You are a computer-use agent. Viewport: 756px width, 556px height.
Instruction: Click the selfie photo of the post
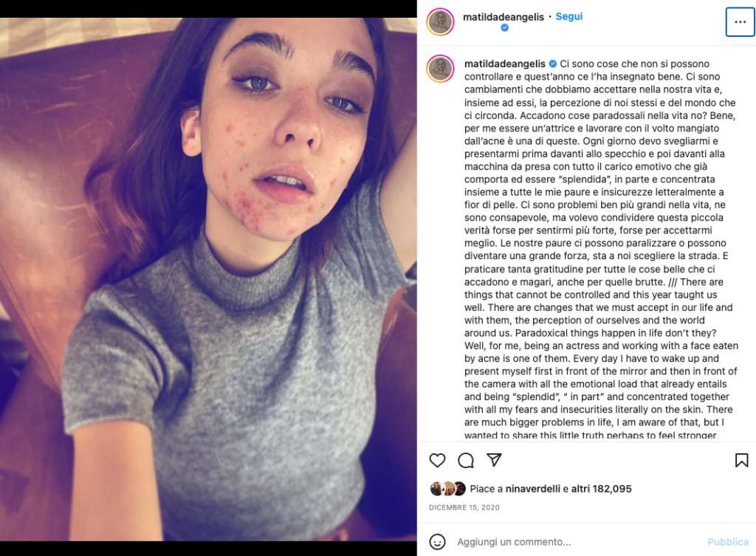[x=208, y=279]
